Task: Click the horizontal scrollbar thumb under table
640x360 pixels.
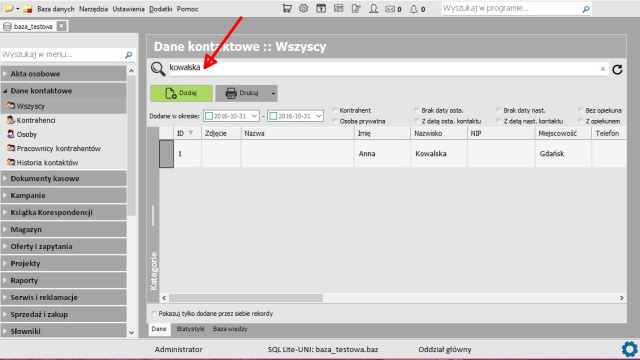Action: pyautogui.click(x=246, y=298)
